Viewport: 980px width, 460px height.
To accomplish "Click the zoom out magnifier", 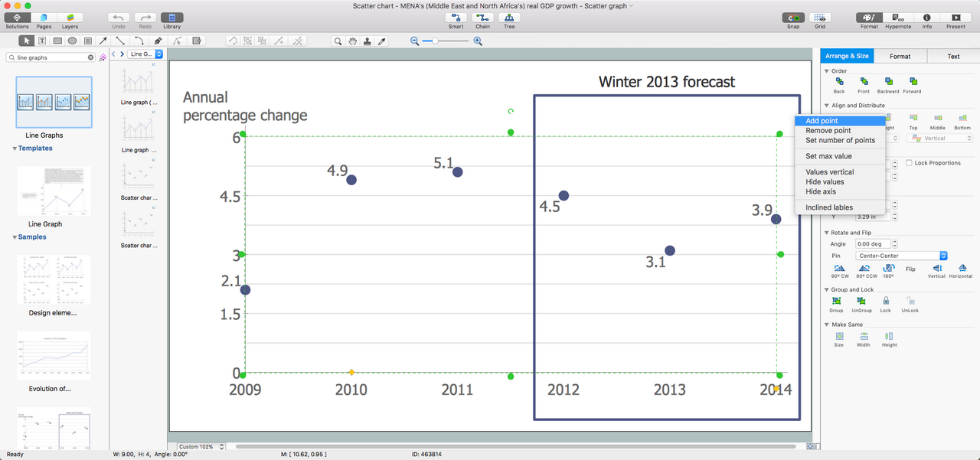I will [x=414, y=41].
